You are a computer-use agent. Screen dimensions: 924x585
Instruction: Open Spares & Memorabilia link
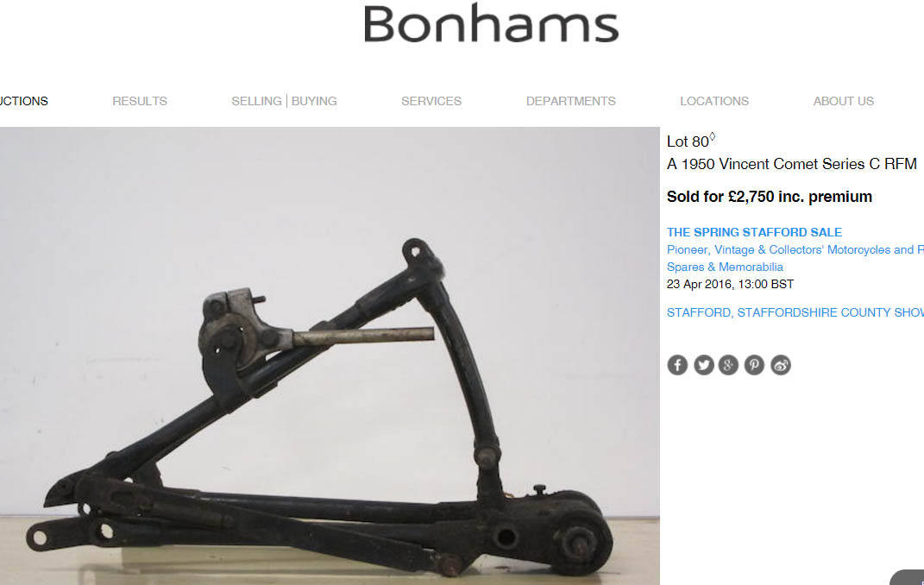click(x=725, y=267)
